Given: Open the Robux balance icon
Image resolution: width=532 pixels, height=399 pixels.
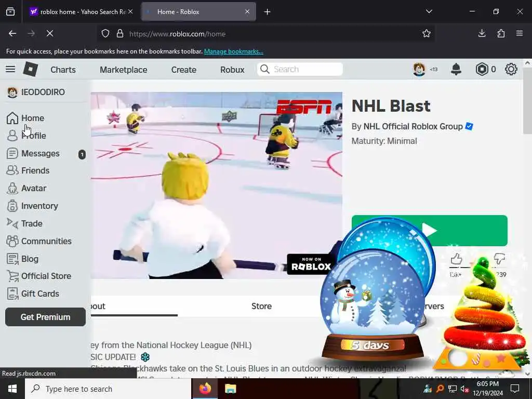Looking at the screenshot, I should point(482,69).
